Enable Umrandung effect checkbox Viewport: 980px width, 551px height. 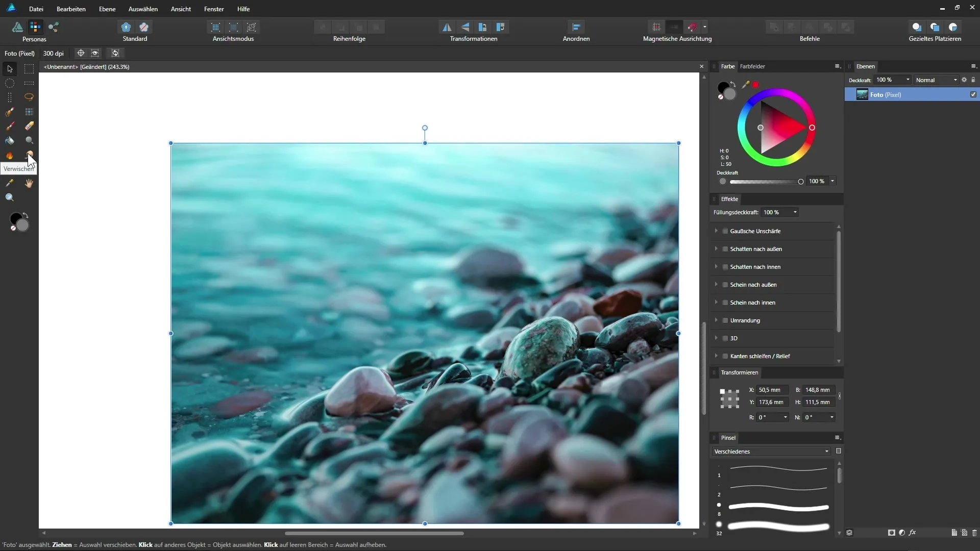coord(725,320)
